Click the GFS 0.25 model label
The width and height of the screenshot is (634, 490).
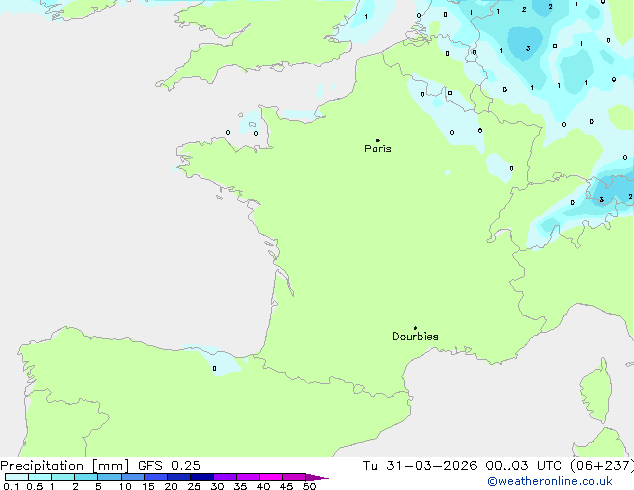pyautogui.click(x=169, y=466)
